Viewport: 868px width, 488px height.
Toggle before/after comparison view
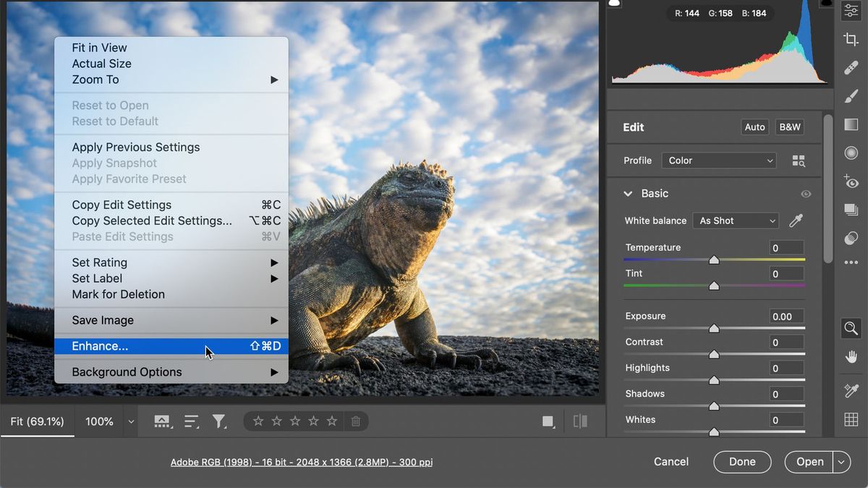coord(579,421)
